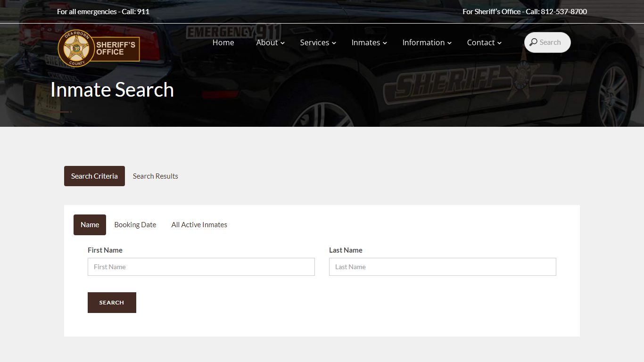Expand the Information chevron arrow
This screenshot has width=644, height=362.
point(450,43)
